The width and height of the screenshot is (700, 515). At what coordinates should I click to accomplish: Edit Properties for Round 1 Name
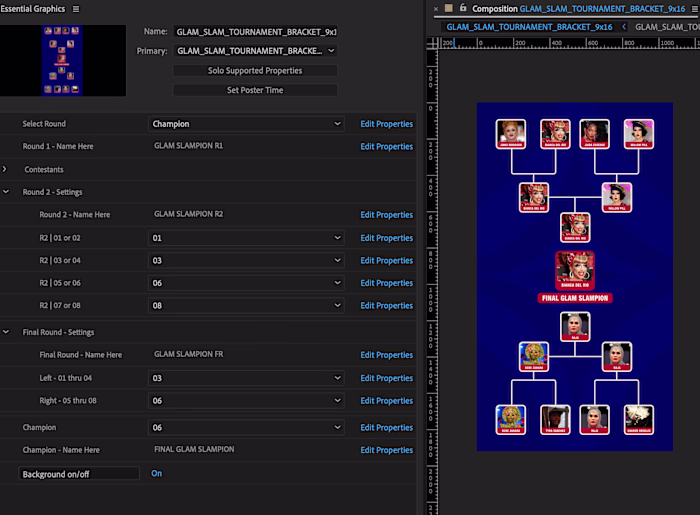pyautogui.click(x=387, y=146)
